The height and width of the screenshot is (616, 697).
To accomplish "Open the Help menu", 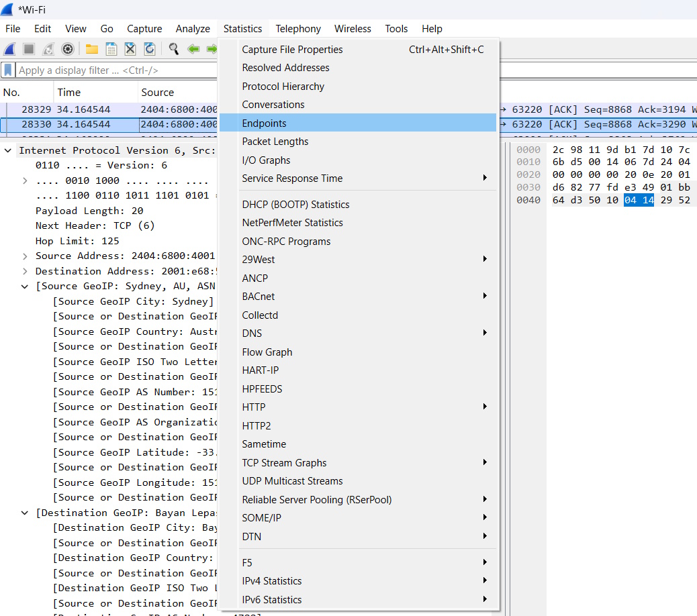I will (x=432, y=29).
